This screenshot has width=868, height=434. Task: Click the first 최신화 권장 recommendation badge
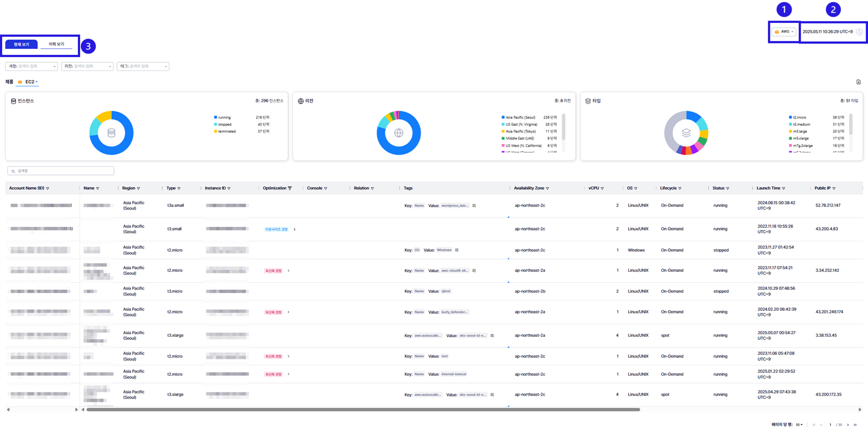tap(273, 271)
